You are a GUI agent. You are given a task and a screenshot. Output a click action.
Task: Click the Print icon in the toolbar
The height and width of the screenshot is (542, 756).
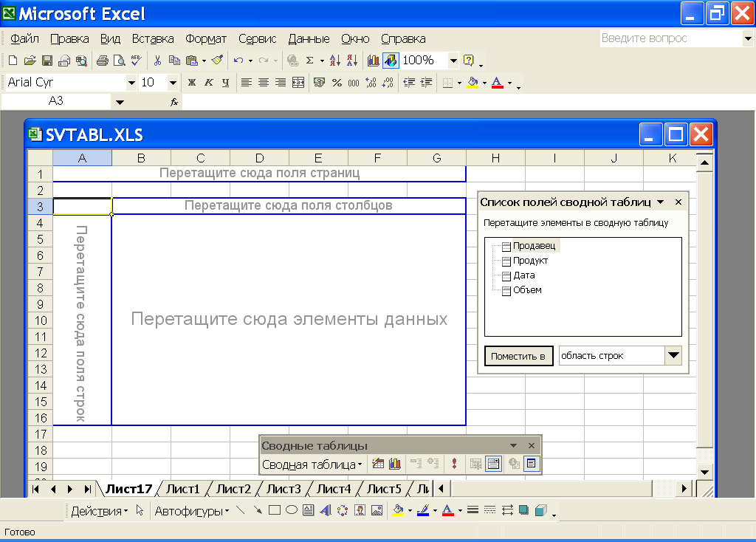102,61
